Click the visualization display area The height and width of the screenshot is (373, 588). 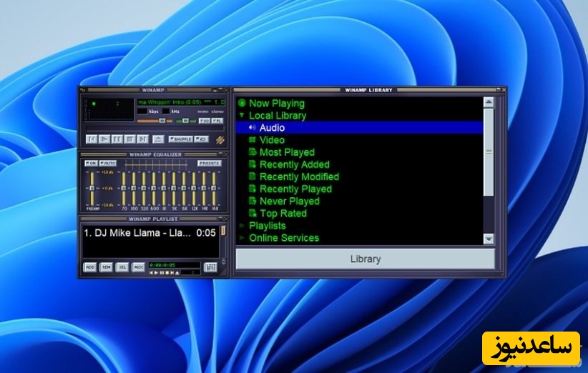point(109,109)
